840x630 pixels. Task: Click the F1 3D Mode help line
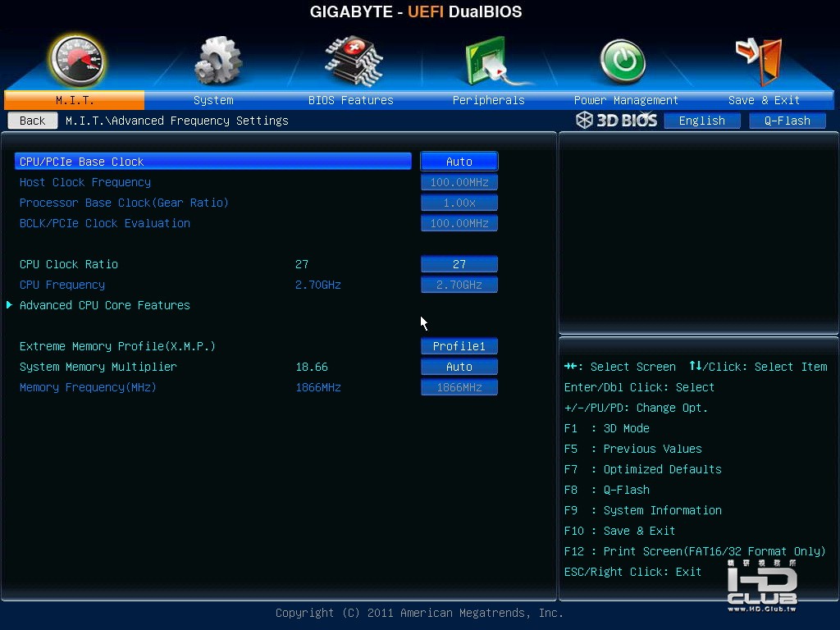click(606, 428)
